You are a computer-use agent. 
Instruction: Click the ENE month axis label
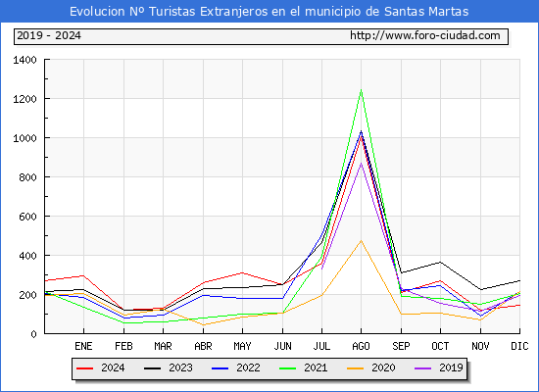point(83,346)
